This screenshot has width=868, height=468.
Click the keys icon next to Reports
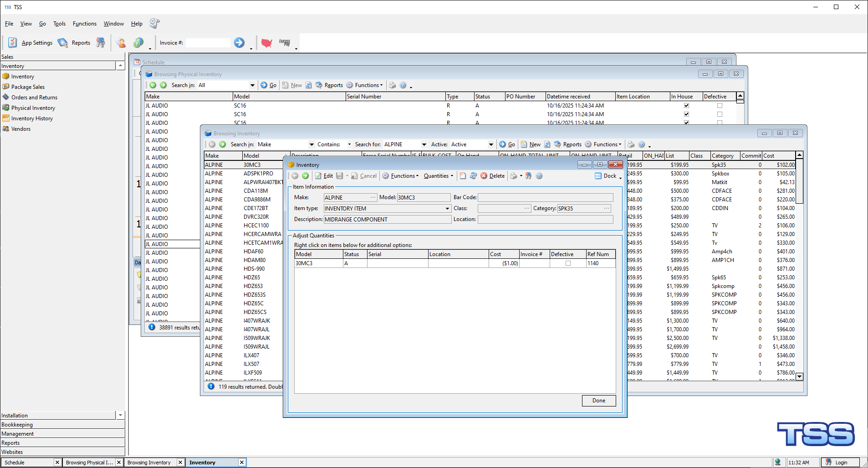(101, 43)
